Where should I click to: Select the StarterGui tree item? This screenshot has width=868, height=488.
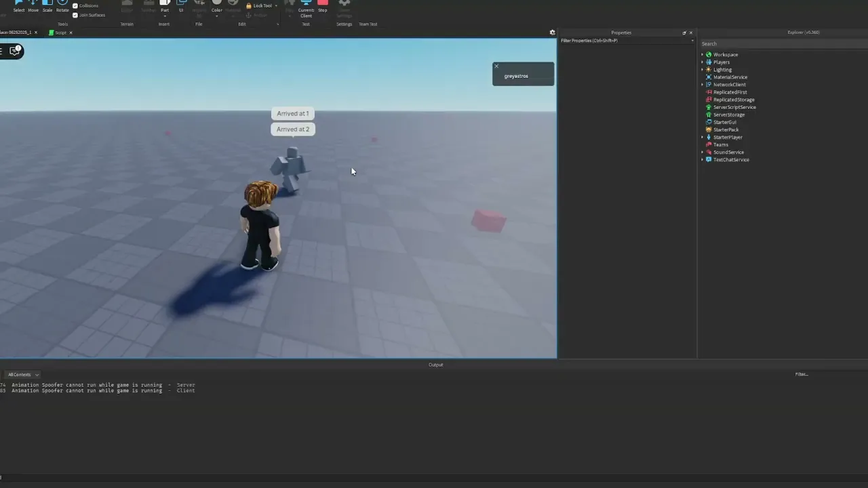coord(724,122)
